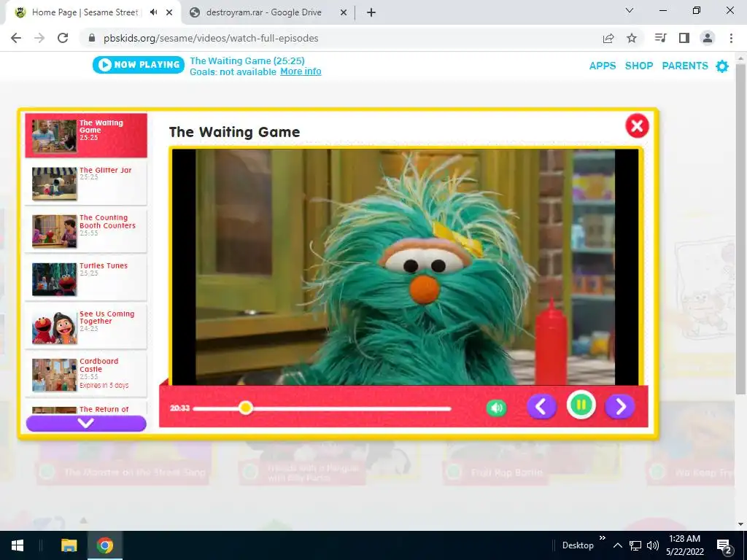Click the video frame of Rosita

point(405,267)
